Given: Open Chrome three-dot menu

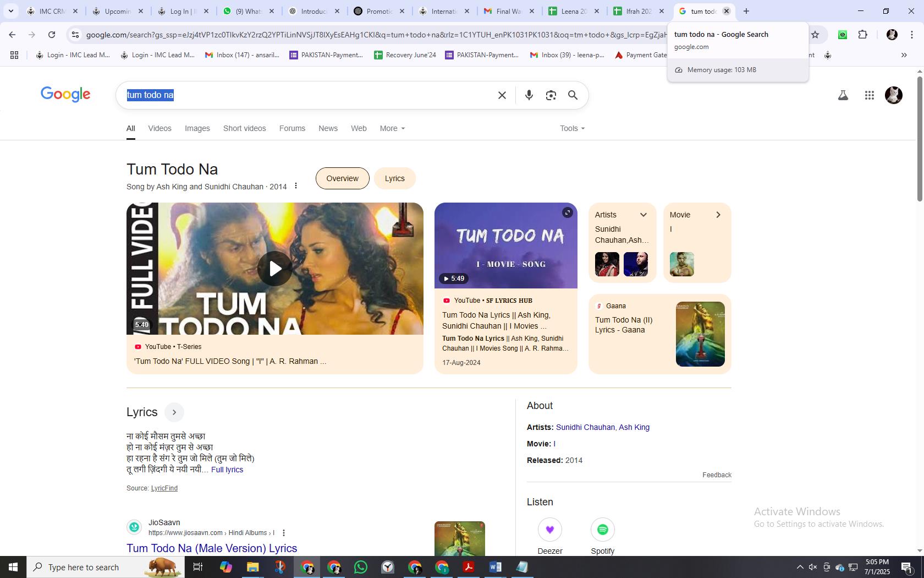Looking at the screenshot, I should coord(911,35).
